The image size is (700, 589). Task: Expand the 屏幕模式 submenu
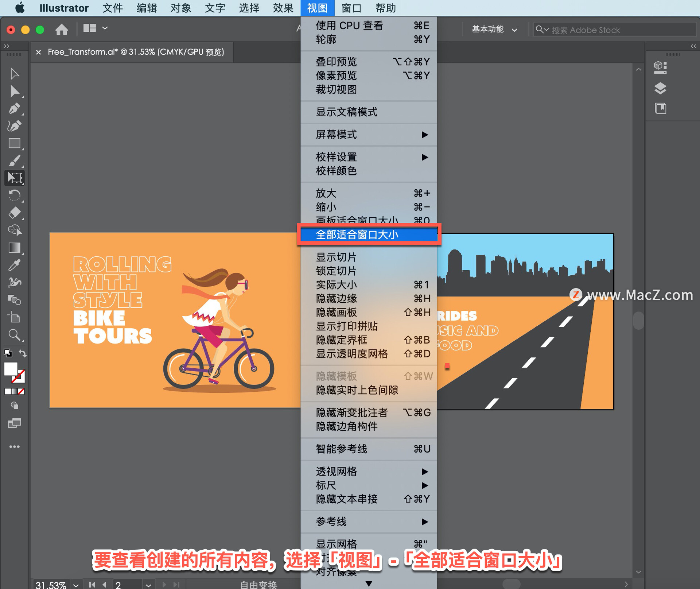coord(369,135)
